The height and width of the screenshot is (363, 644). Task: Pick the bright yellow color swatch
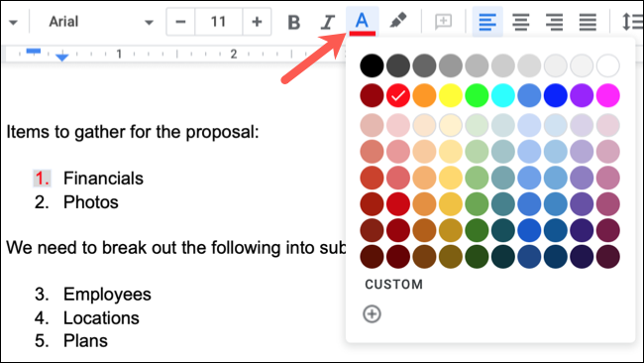click(451, 95)
